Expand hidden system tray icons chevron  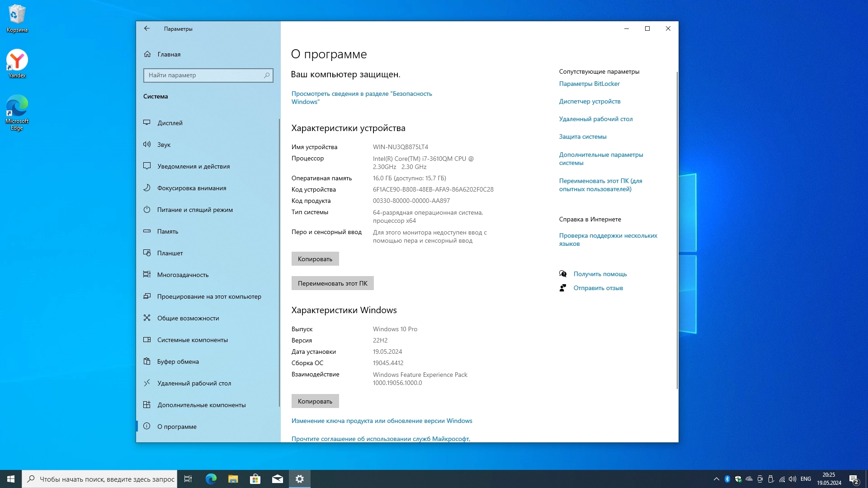(716, 479)
